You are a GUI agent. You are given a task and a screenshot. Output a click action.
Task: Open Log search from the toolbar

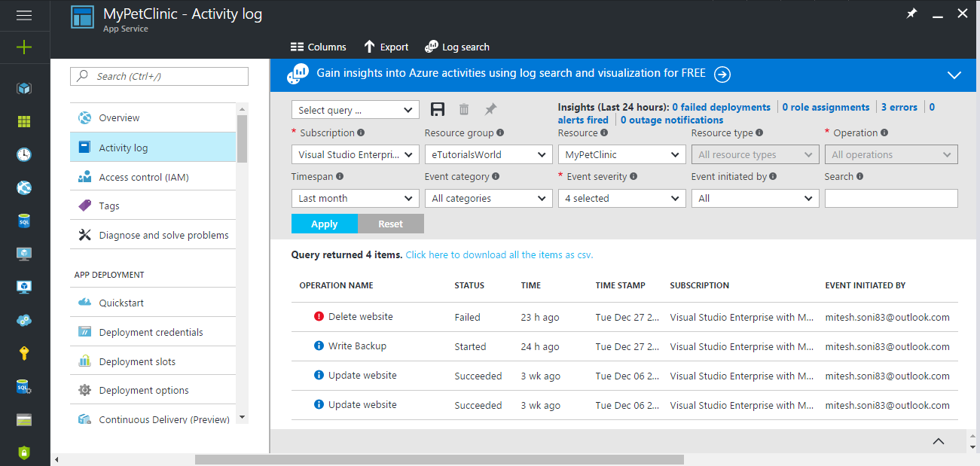coord(457,47)
